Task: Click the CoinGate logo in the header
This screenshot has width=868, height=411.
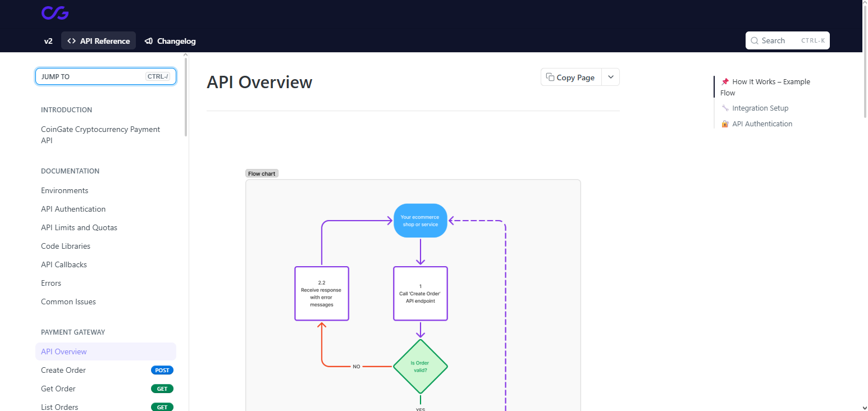Action: (x=55, y=13)
